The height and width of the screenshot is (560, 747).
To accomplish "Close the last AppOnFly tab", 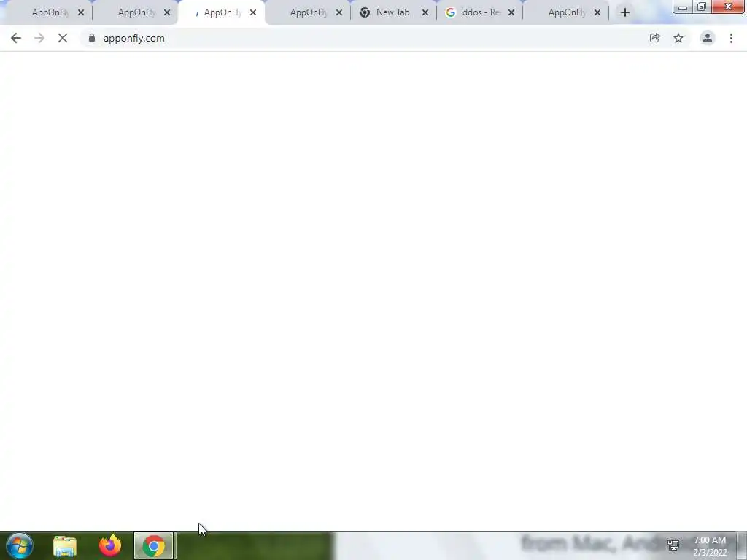I will point(597,12).
